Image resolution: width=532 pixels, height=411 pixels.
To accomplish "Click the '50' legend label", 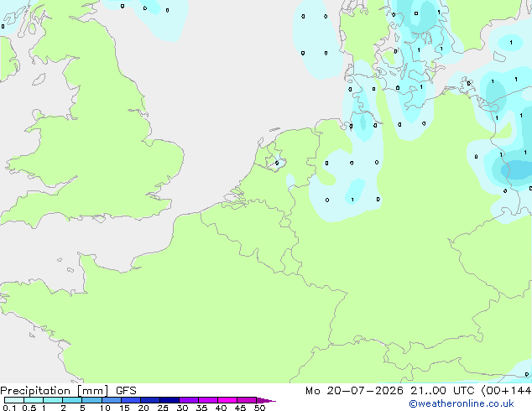I will (259, 408).
